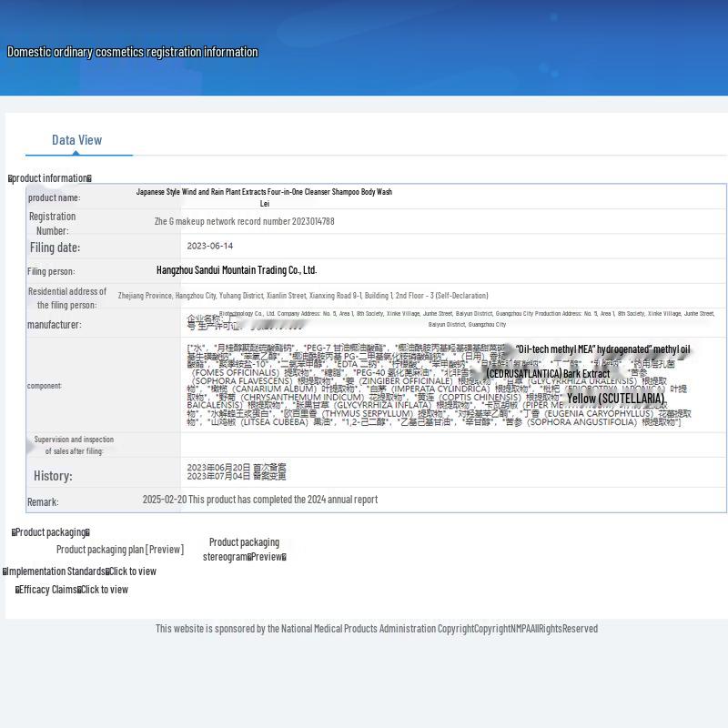Click the Product packaging section header
Screen dimensions: 728x728
click(51, 532)
